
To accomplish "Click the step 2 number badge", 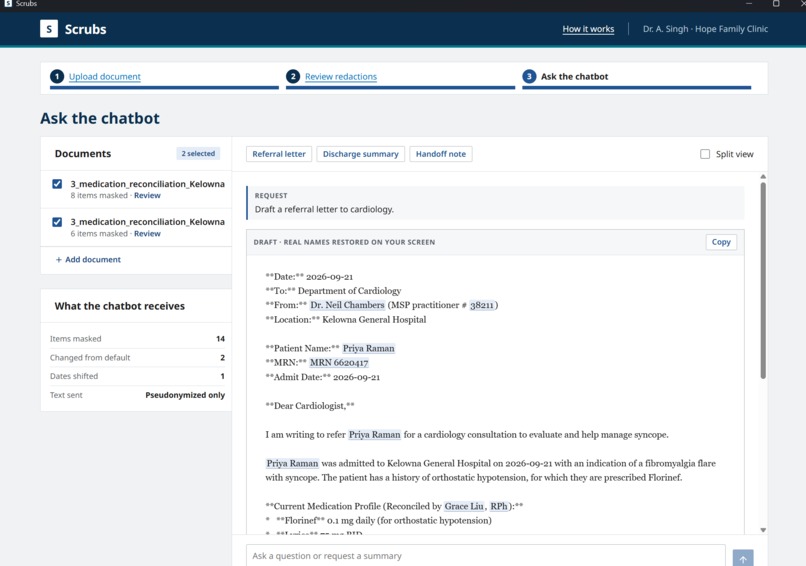I will click(x=293, y=77).
